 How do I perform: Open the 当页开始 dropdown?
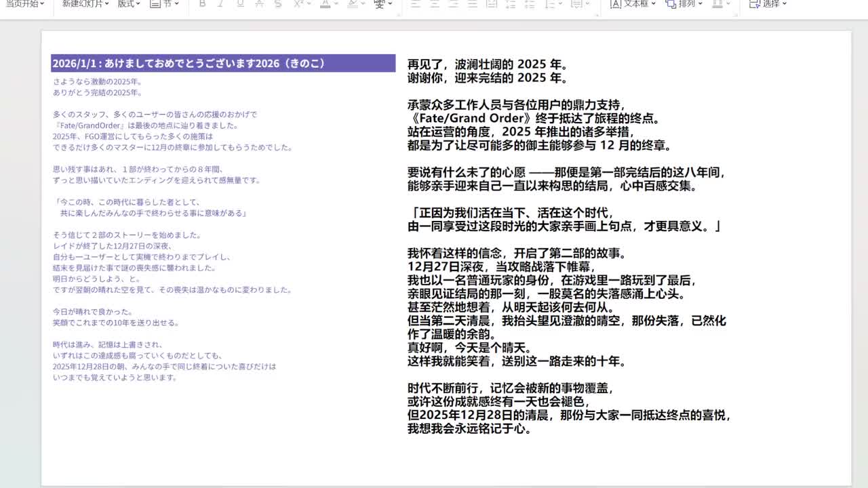[24, 3]
